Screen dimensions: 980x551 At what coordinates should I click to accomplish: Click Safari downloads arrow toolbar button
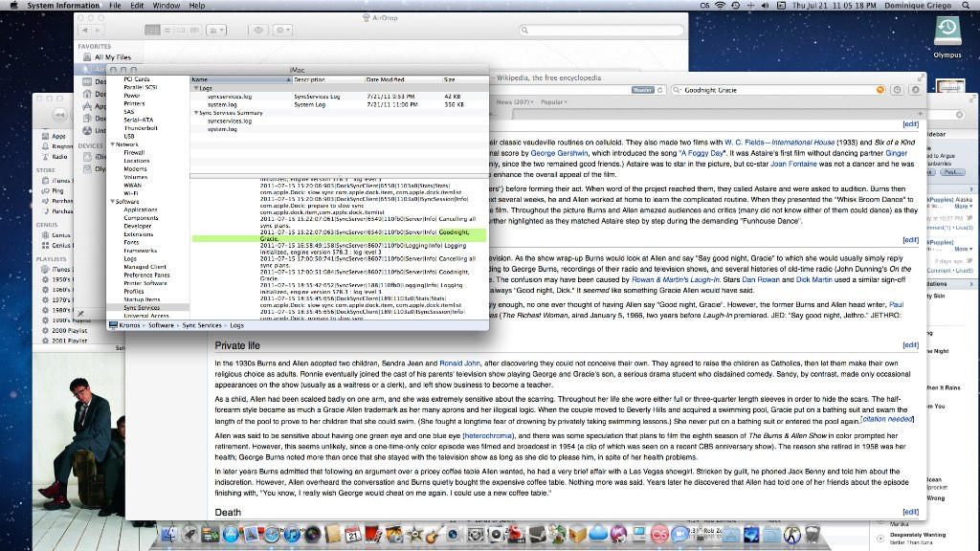tap(916, 90)
